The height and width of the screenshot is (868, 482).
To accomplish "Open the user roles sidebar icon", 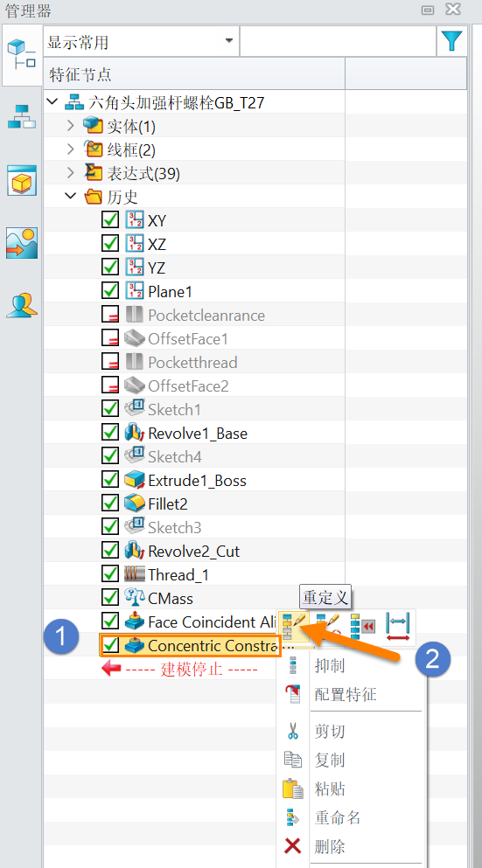I will coord(22,305).
